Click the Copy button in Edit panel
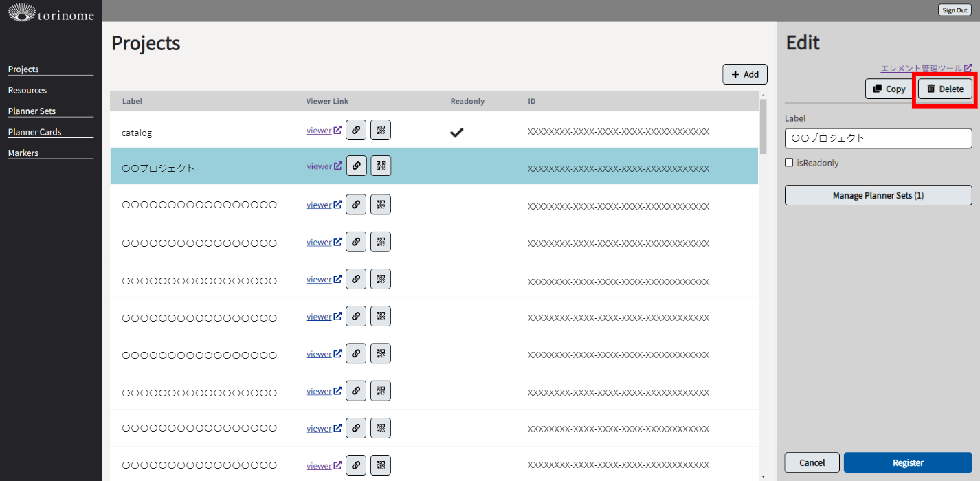 click(x=889, y=89)
